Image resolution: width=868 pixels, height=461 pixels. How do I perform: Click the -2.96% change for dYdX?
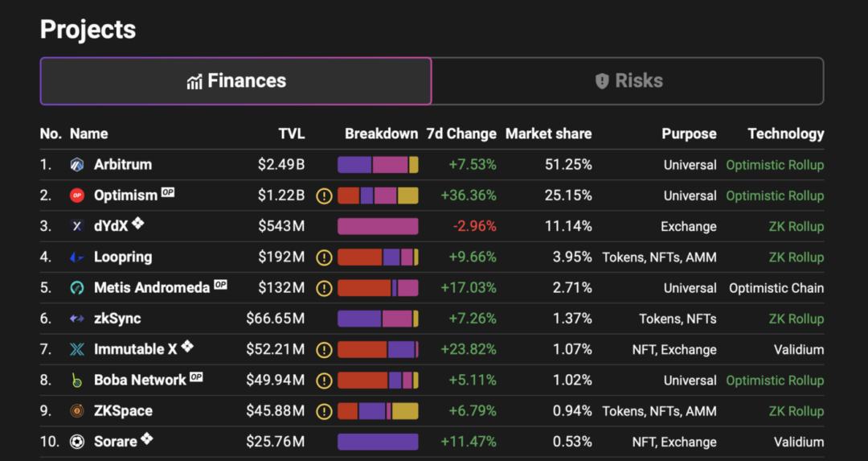[x=475, y=226]
